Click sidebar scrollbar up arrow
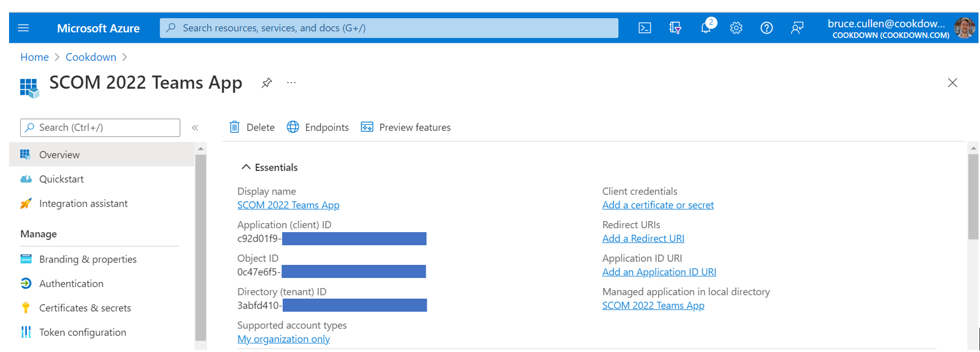980x352 pixels. pyautogui.click(x=201, y=149)
